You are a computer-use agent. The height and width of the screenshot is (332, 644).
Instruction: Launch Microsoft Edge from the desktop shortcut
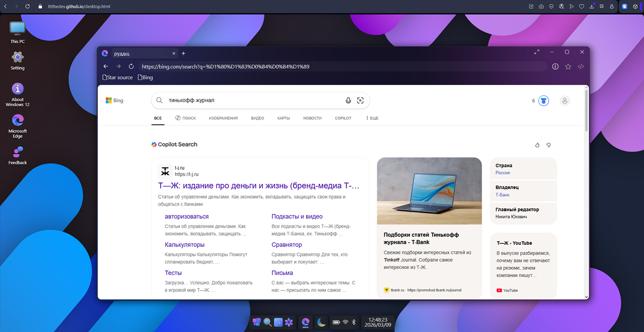pyautogui.click(x=17, y=126)
